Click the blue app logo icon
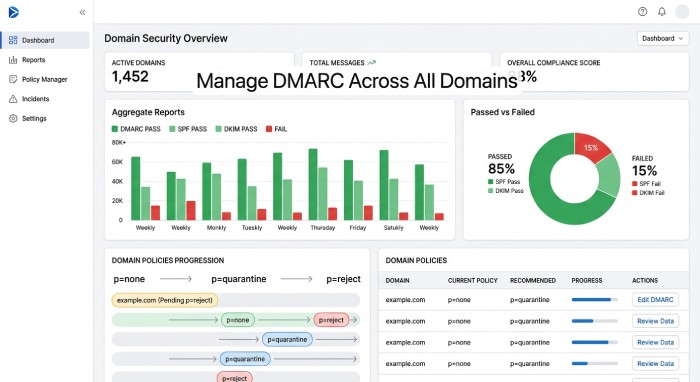Image resolution: width=700 pixels, height=382 pixels. [x=13, y=12]
